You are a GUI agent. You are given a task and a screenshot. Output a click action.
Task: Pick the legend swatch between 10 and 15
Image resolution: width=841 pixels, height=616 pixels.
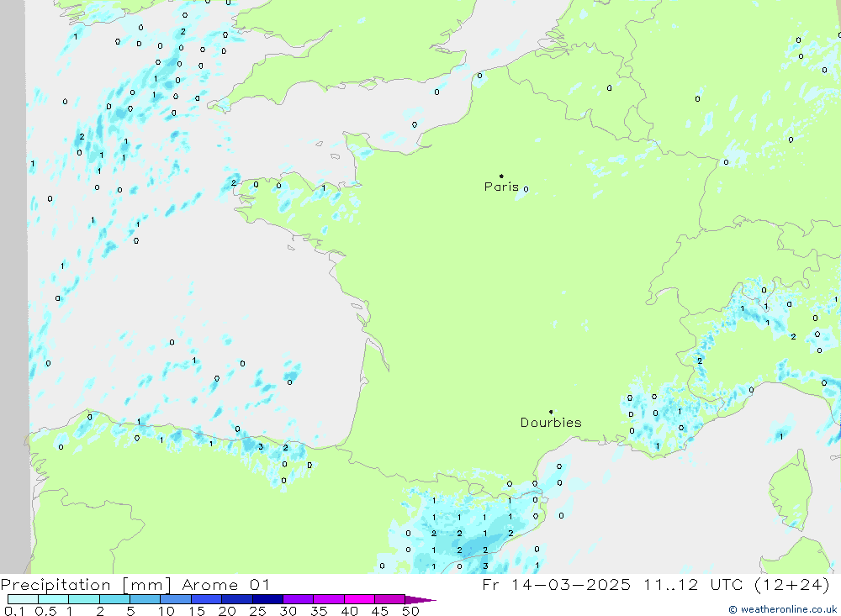click(176, 599)
